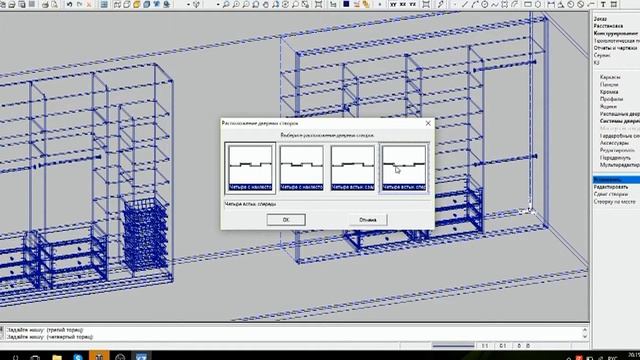The image size is (640, 360).
Task: Open the Конструирование menu
Action: [x=616, y=33]
